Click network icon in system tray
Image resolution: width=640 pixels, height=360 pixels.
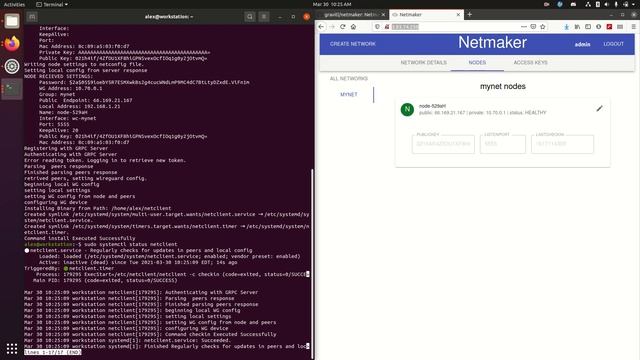(x=588, y=4)
